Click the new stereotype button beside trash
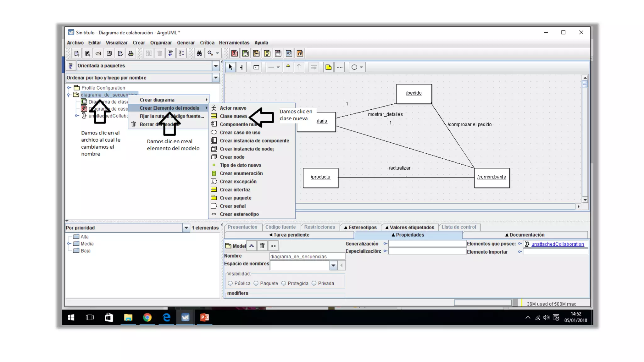Screen dimensions: 644x362 [273, 246]
